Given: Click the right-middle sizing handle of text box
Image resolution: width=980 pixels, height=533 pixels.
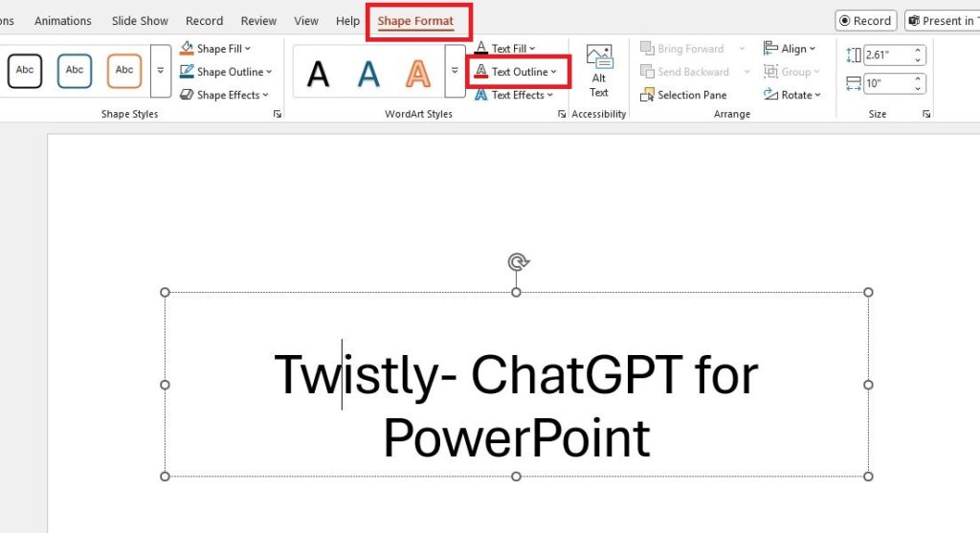Looking at the screenshot, I should [x=868, y=385].
